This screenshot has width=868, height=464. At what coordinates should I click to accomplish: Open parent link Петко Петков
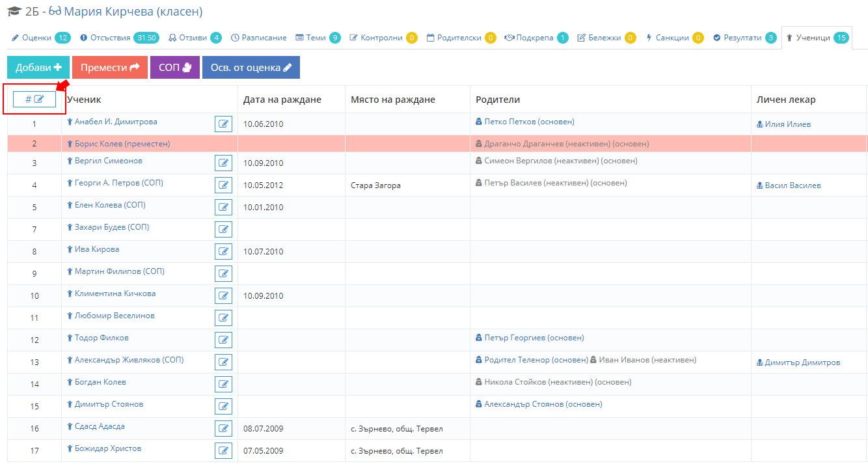[x=529, y=122]
